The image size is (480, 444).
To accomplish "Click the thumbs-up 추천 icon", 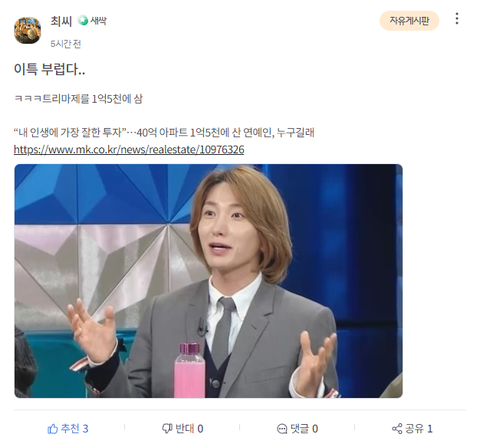I will (x=52, y=429).
